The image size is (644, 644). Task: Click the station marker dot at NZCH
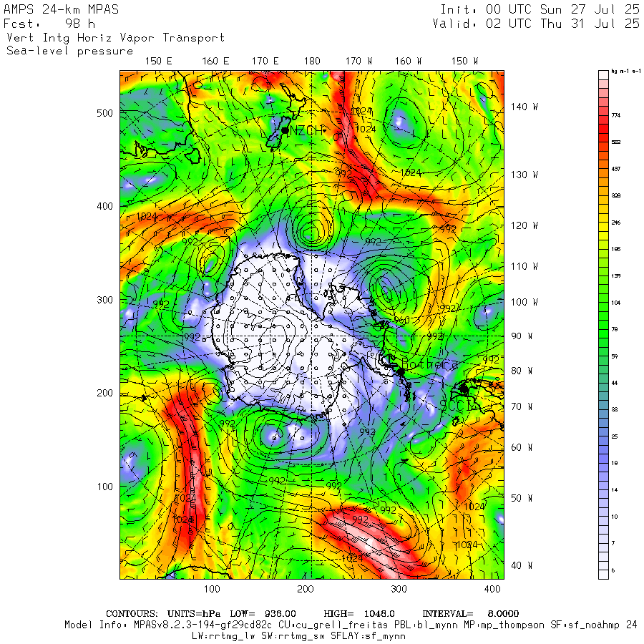pyautogui.click(x=285, y=131)
